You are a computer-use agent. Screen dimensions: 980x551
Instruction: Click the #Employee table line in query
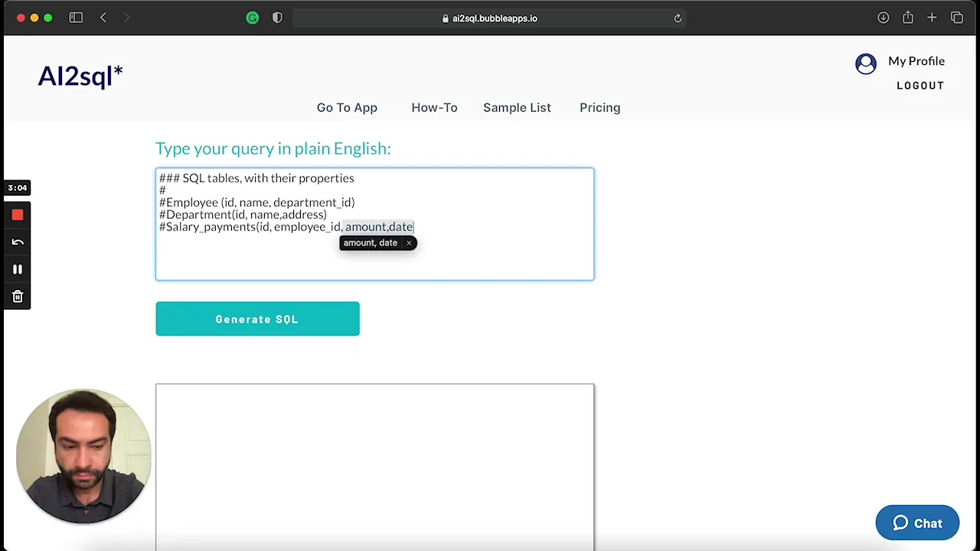(x=256, y=203)
